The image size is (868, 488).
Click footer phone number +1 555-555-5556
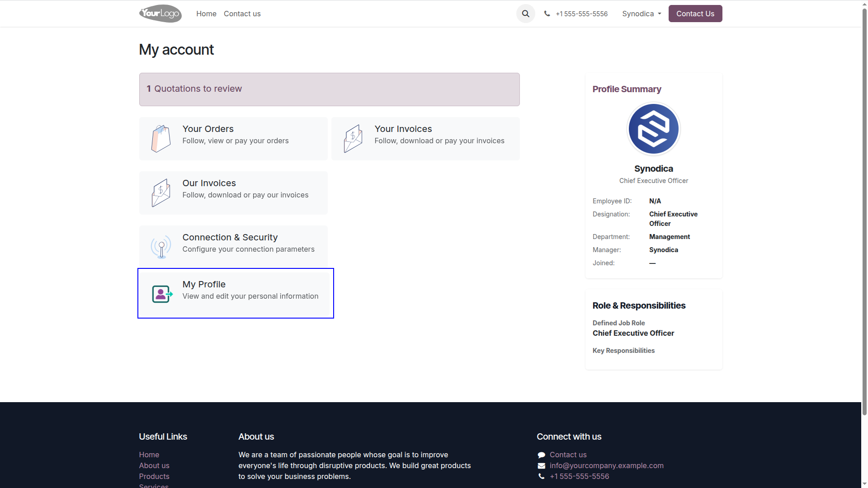579,476
